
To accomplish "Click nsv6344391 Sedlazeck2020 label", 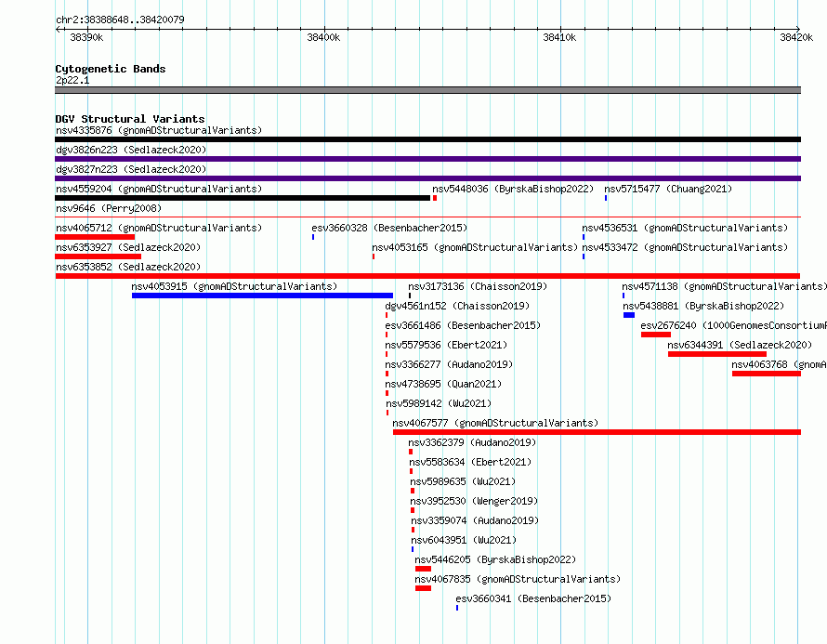I will (x=740, y=345).
